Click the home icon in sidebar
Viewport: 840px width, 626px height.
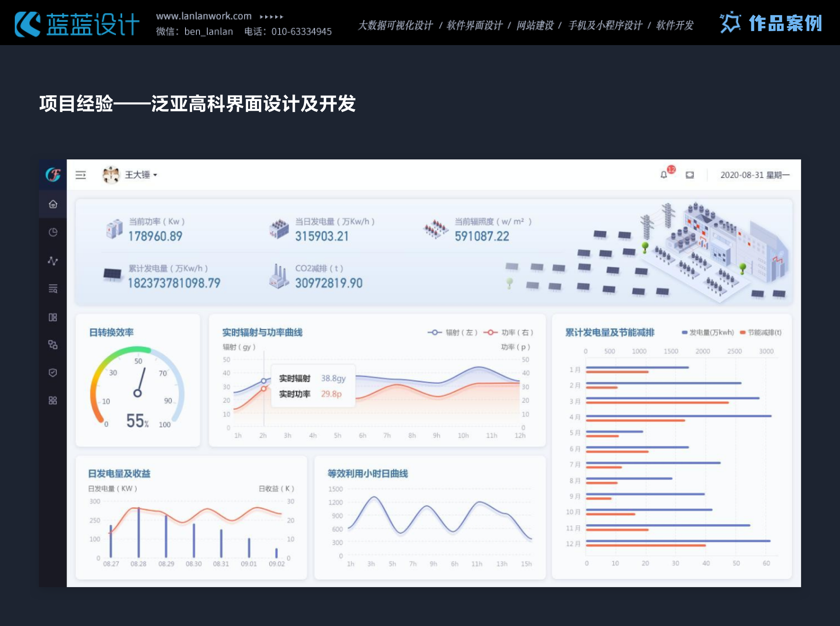click(53, 204)
